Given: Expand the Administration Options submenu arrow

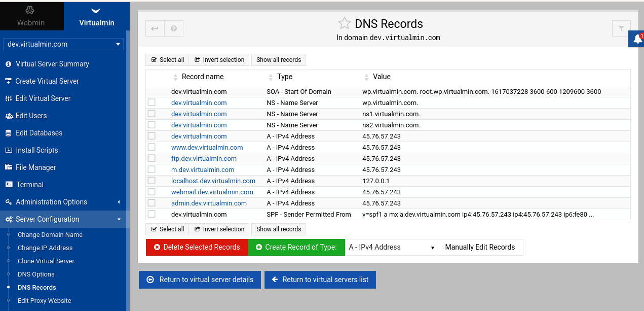Looking at the screenshot, I should pyautogui.click(x=119, y=202).
